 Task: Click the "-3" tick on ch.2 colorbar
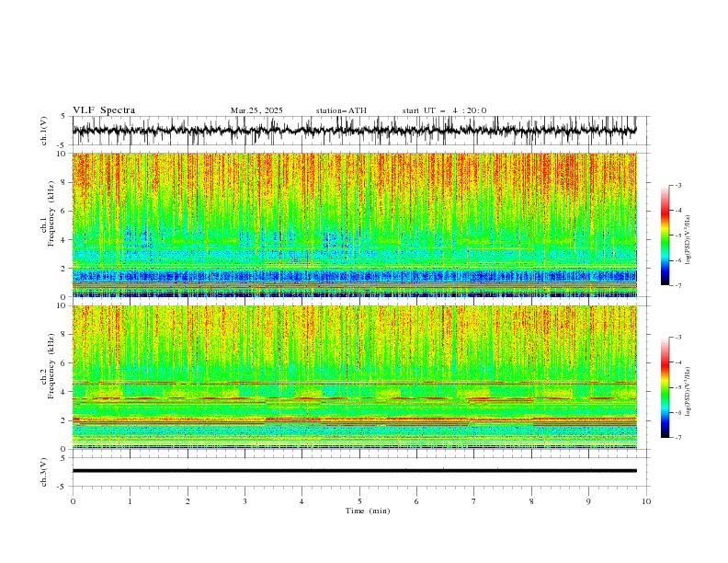[x=678, y=338]
